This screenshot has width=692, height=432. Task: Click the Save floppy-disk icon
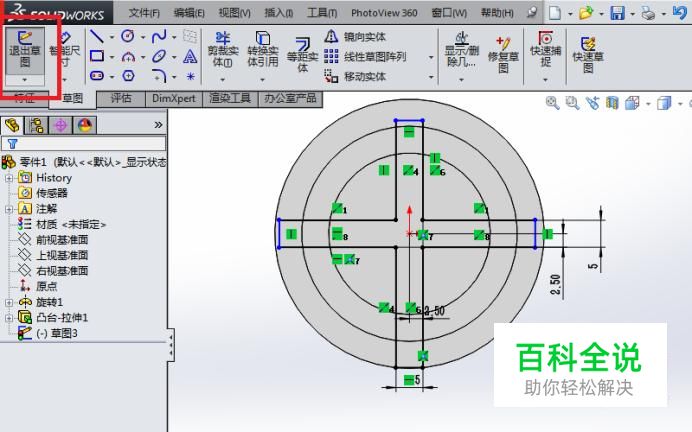click(x=617, y=13)
